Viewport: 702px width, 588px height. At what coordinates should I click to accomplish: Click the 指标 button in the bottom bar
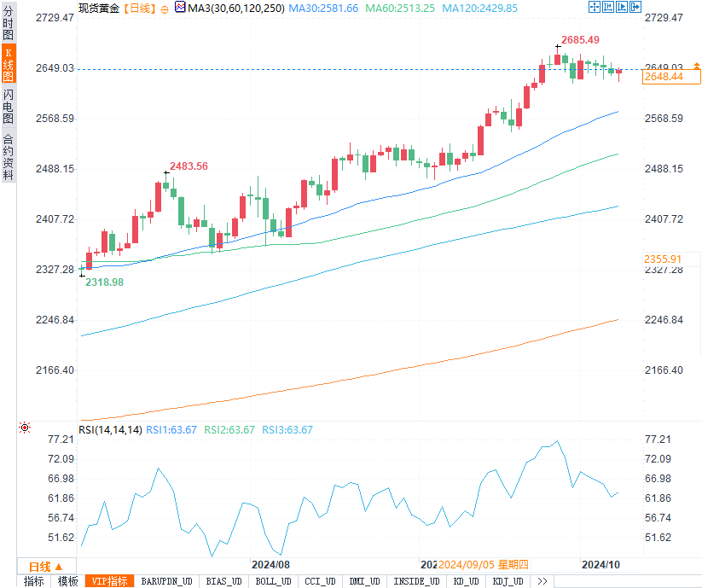tap(34, 581)
